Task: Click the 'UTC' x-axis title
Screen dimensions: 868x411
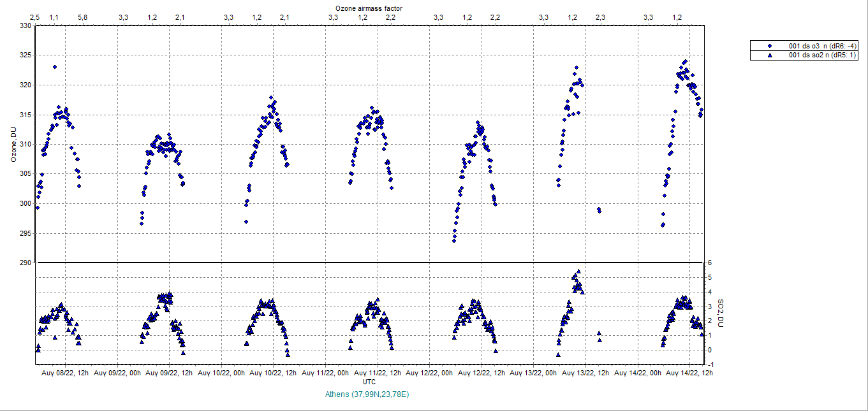Action: pos(369,382)
